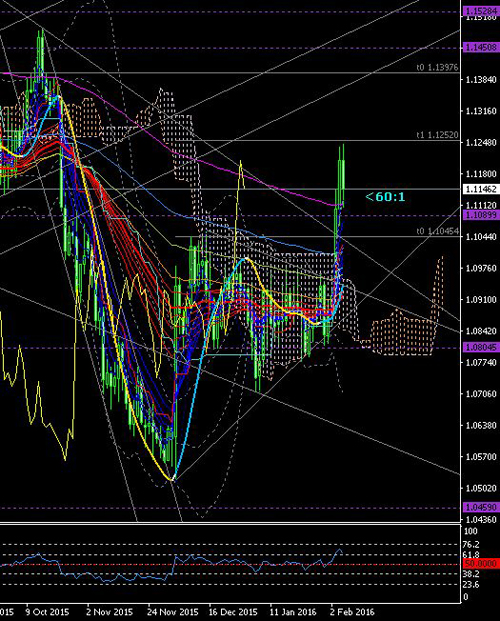
Task: Click the 1.12480 price scale value
Action: [x=481, y=142]
